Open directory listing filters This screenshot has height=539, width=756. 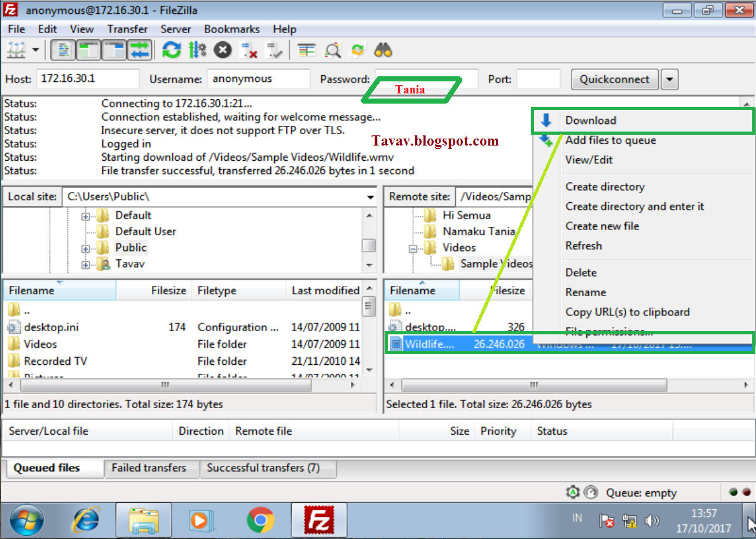306,50
